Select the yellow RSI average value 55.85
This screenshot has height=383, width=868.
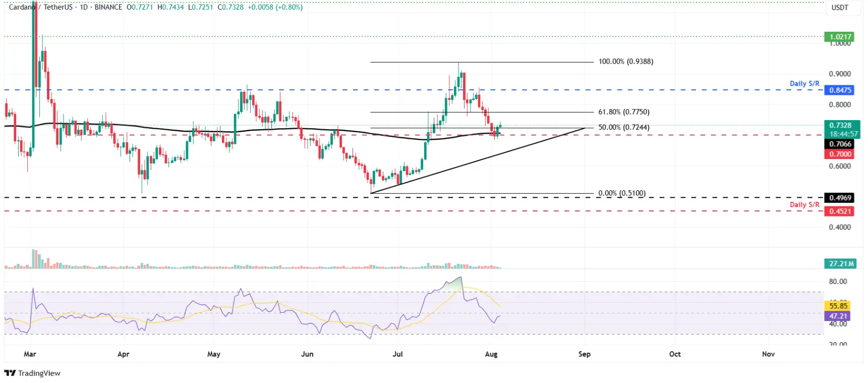click(838, 306)
